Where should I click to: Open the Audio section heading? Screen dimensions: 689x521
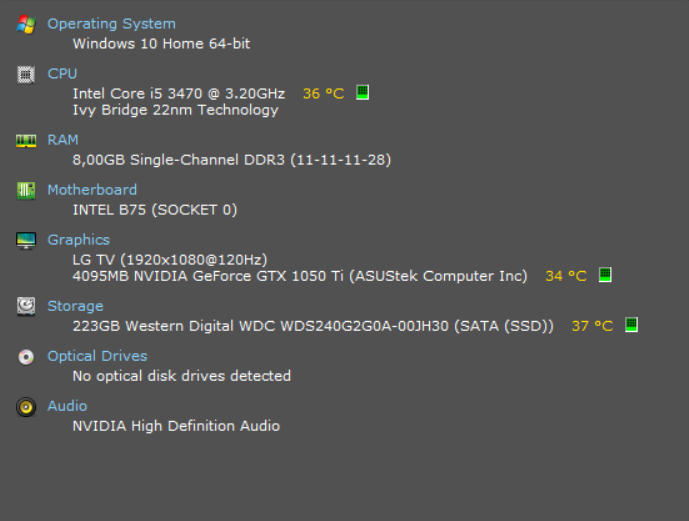pyautogui.click(x=67, y=406)
